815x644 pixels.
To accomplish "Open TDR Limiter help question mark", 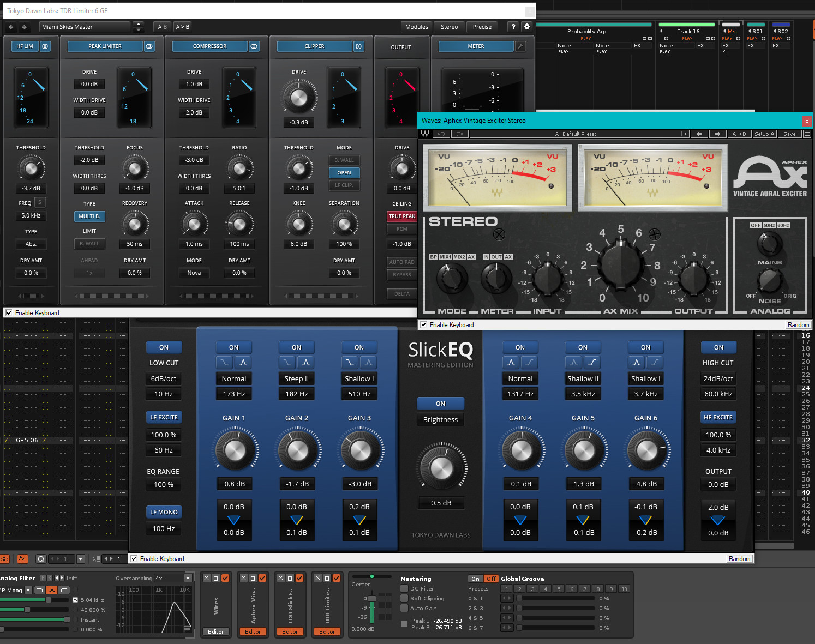I will 513,27.
